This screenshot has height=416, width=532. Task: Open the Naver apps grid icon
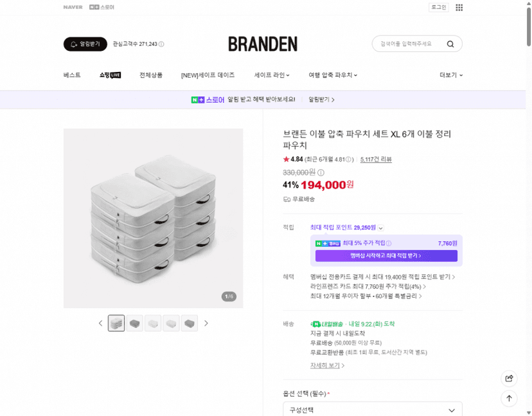(459, 8)
